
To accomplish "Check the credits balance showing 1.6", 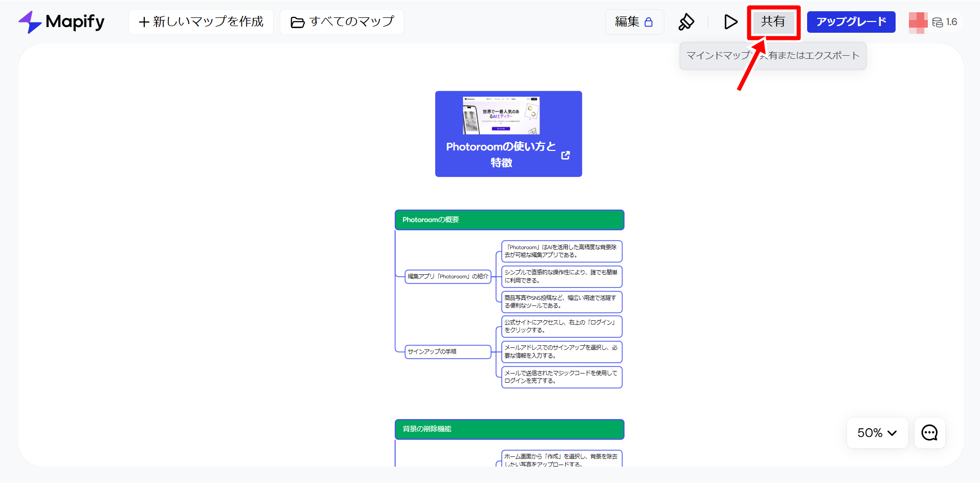I will (x=945, y=22).
